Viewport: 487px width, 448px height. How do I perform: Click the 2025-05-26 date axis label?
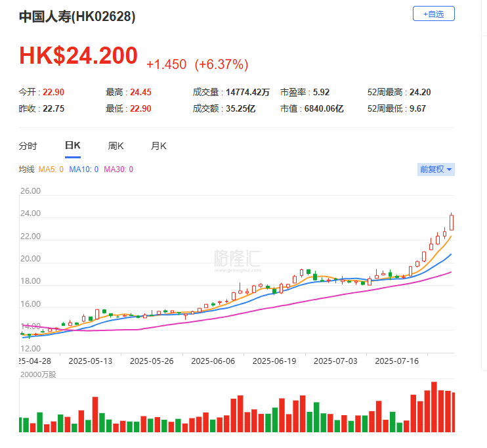[x=152, y=361]
